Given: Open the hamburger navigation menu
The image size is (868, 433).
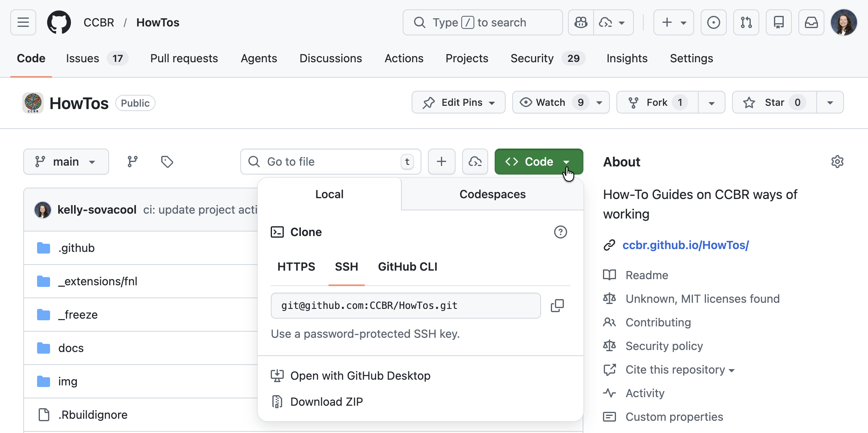Looking at the screenshot, I should coord(23,22).
